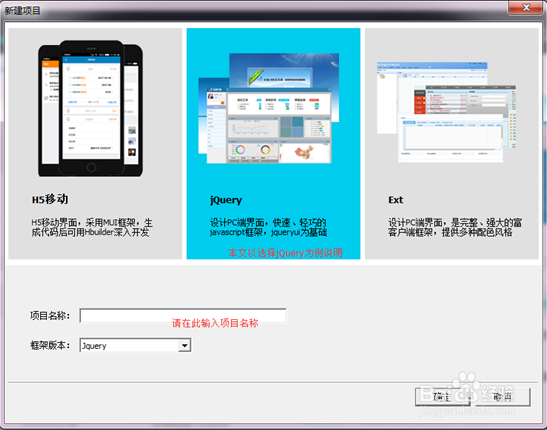
Task: Click the Ext card title
Action: [396, 200]
